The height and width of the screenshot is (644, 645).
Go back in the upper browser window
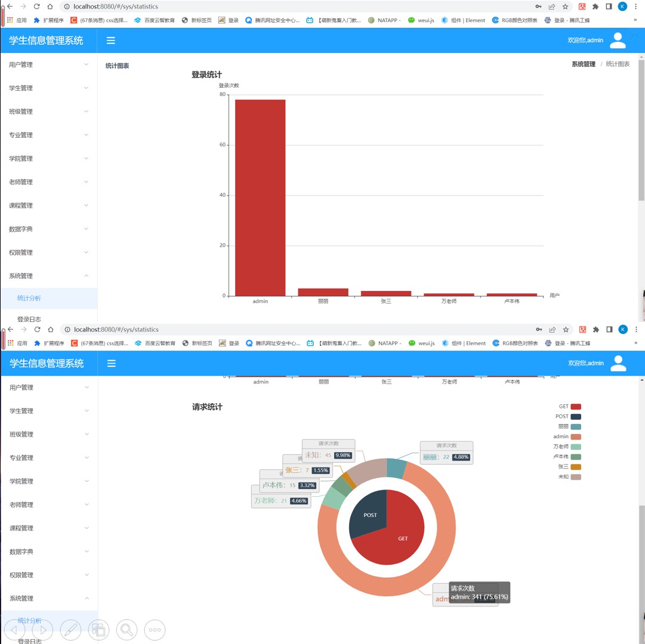click(10, 7)
